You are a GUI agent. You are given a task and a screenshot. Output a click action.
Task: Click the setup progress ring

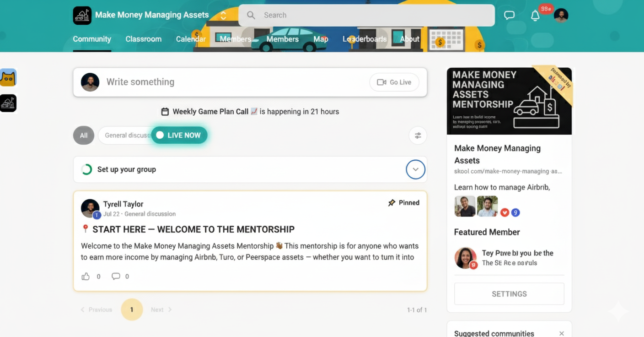click(x=86, y=169)
